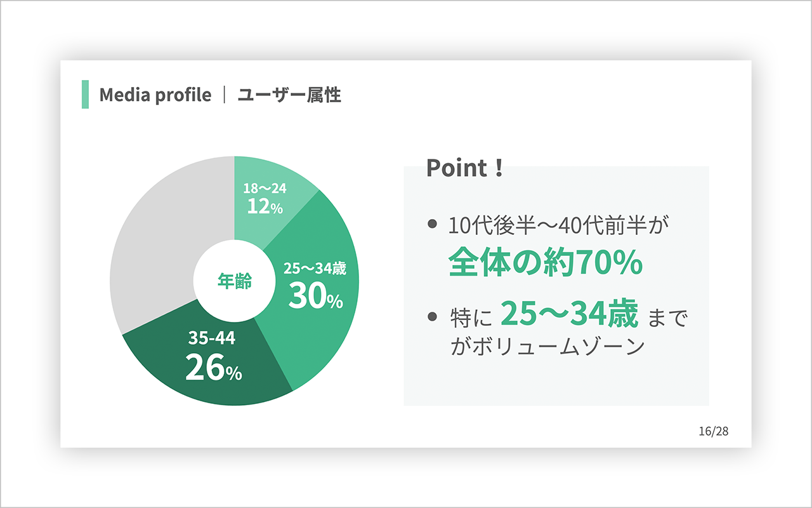812x508 pixels.
Task: Click the vertical divider in the slide title
Action: (225, 95)
